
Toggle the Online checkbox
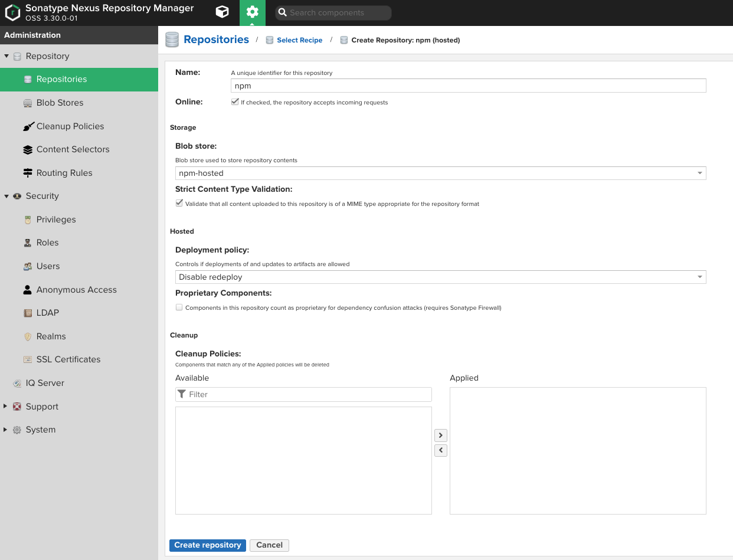coord(235,102)
